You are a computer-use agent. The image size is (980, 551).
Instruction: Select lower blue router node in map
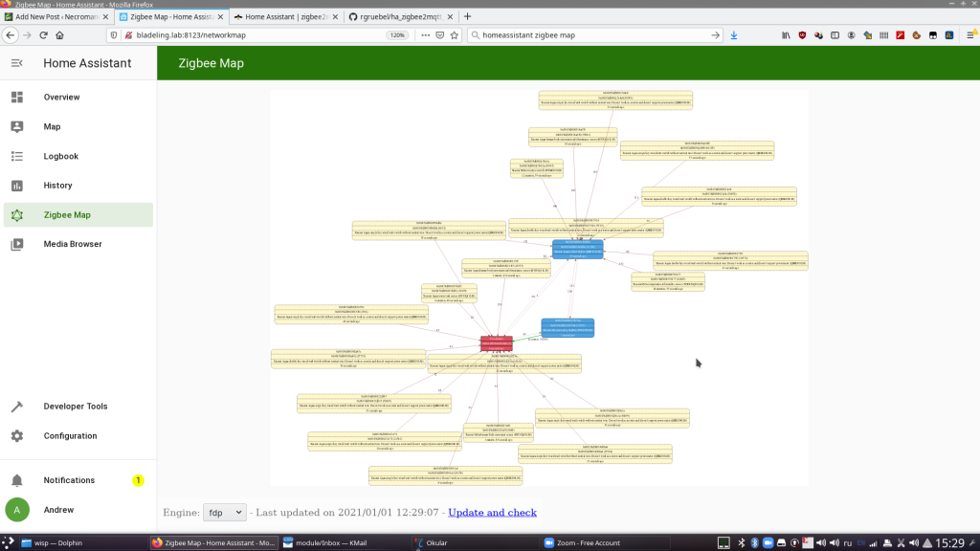pyautogui.click(x=568, y=328)
